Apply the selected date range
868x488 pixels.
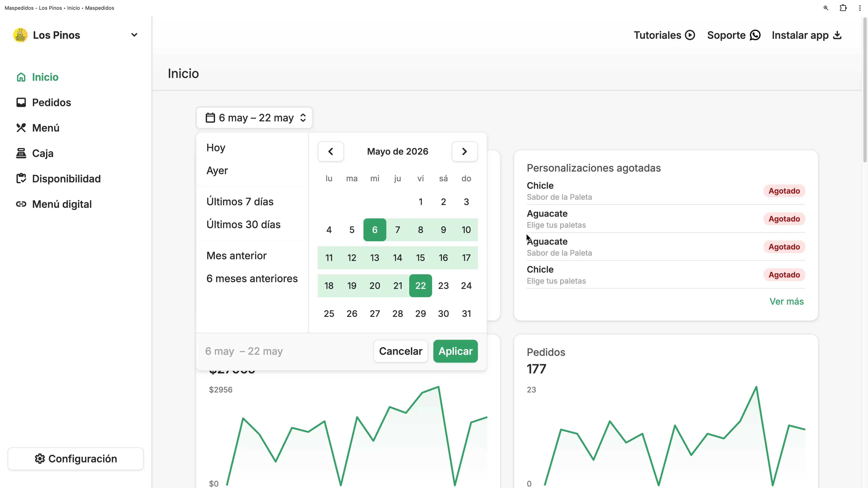click(x=455, y=351)
